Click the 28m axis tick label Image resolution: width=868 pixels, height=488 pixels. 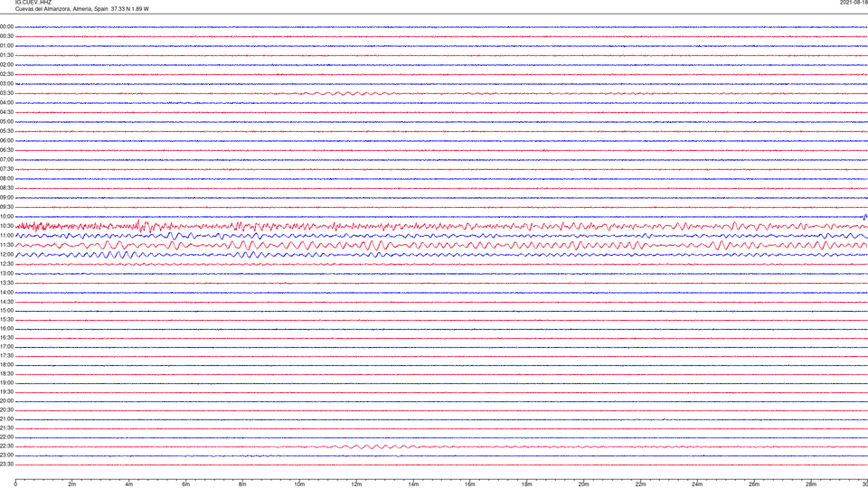pos(811,484)
